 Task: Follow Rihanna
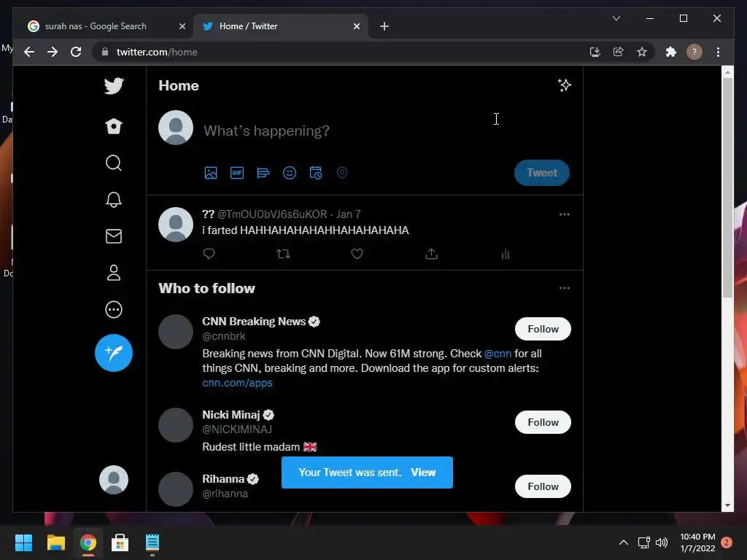(543, 486)
